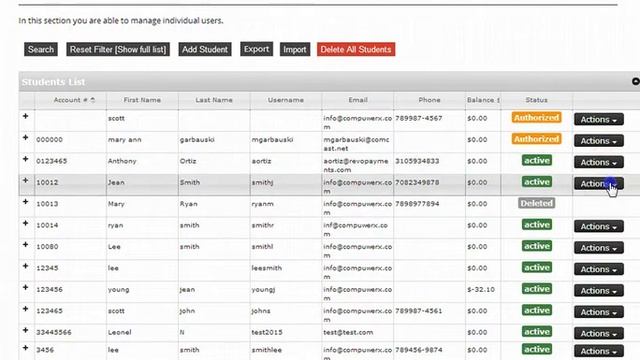Click Phone column header
Viewport: 640px width, 360px height.
tap(429, 100)
